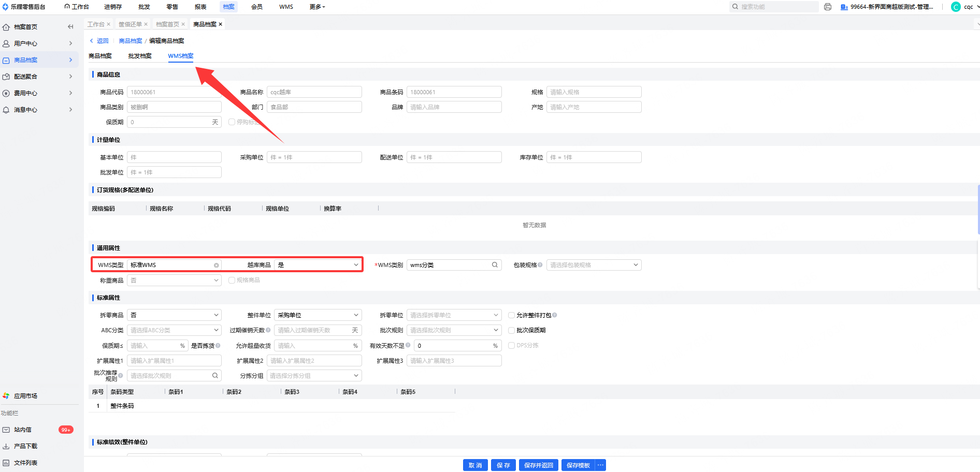The image size is (980, 472).
Task: Click the 产品下载 download icon
Action: point(6,446)
